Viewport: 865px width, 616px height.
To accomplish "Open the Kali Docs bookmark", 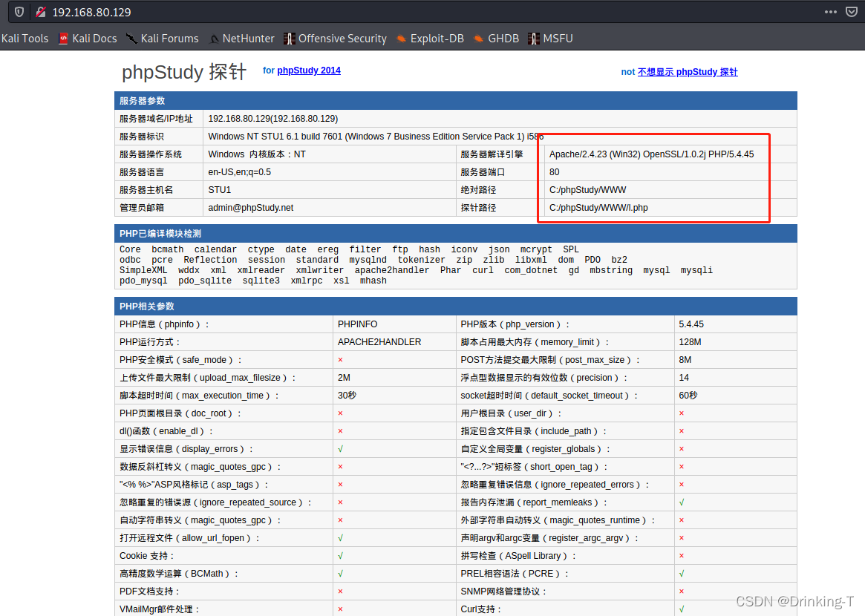I will click(x=88, y=38).
